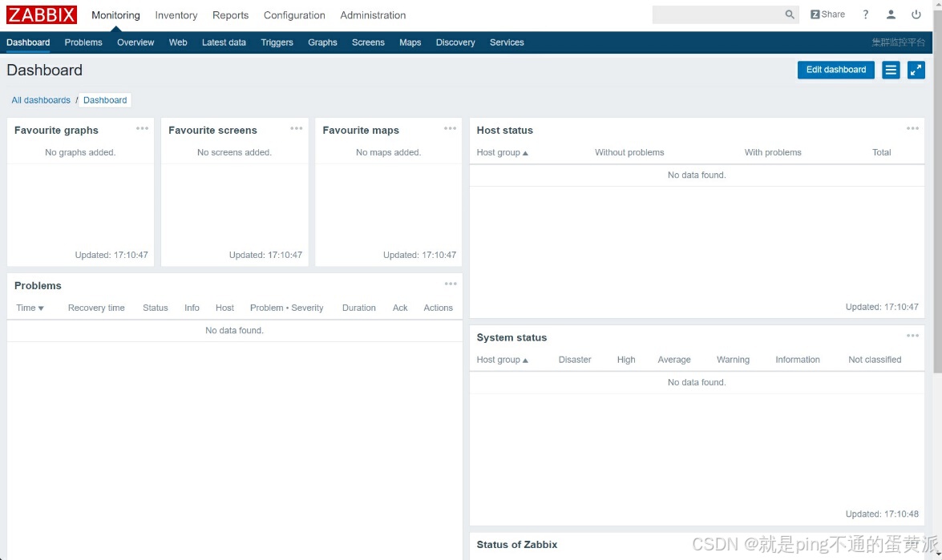Sort Problems by the Time column

[x=30, y=308]
